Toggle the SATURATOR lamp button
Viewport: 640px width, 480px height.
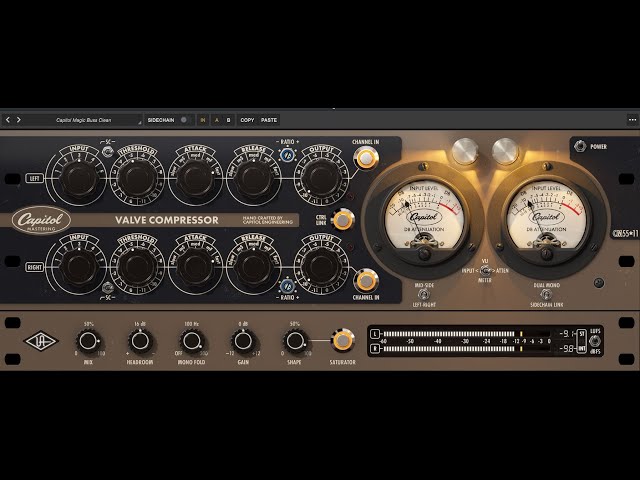pos(342,340)
